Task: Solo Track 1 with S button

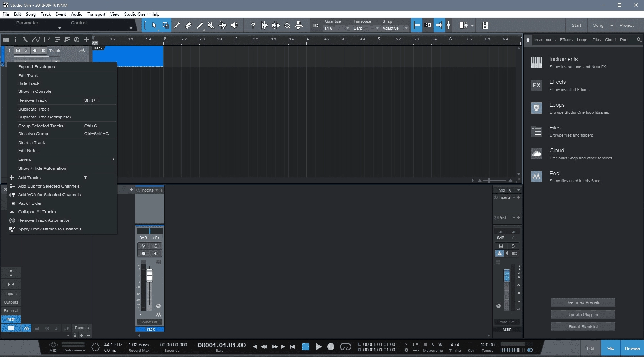Action: [26, 50]
